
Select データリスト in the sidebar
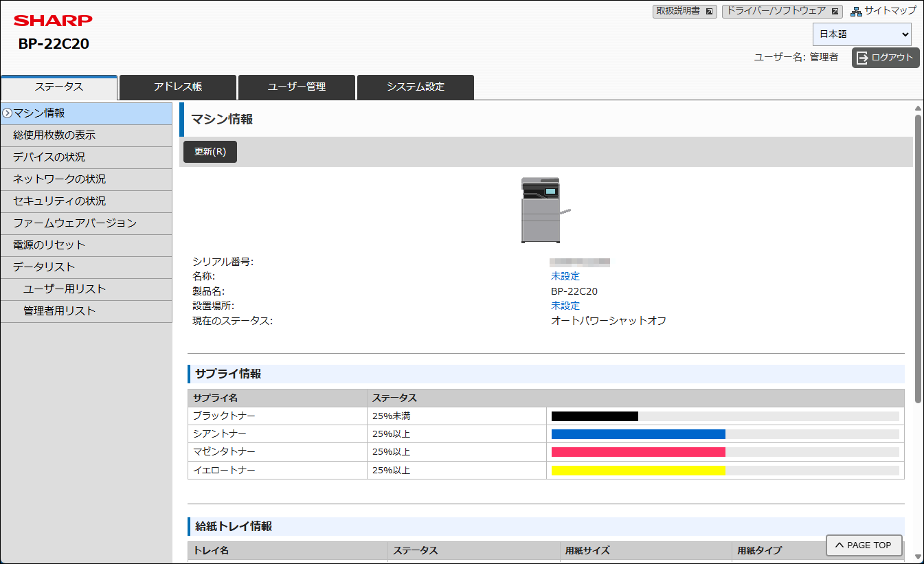tap(86, 267)
